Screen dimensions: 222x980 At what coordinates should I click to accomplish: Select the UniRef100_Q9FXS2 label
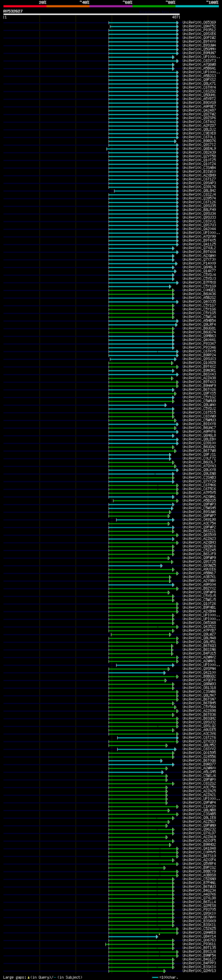(x=199, y=80)
